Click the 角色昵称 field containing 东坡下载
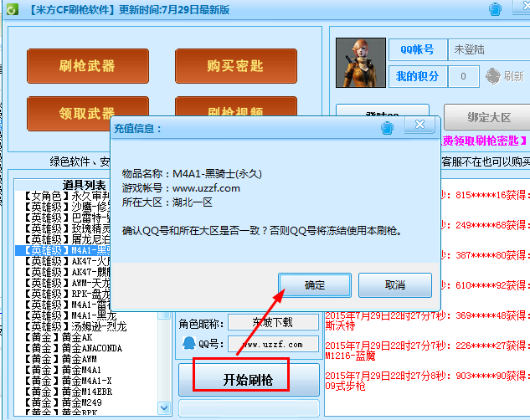 273,322
